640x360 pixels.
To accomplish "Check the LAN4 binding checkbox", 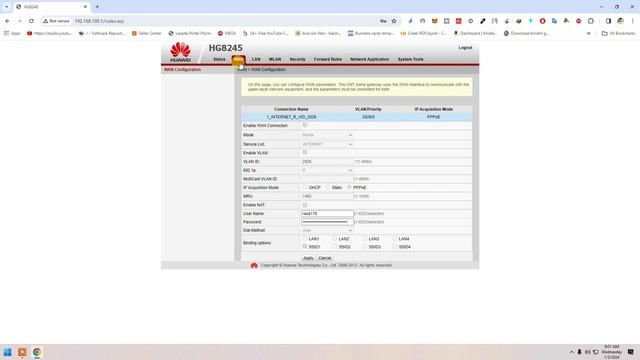I will 395,238.
